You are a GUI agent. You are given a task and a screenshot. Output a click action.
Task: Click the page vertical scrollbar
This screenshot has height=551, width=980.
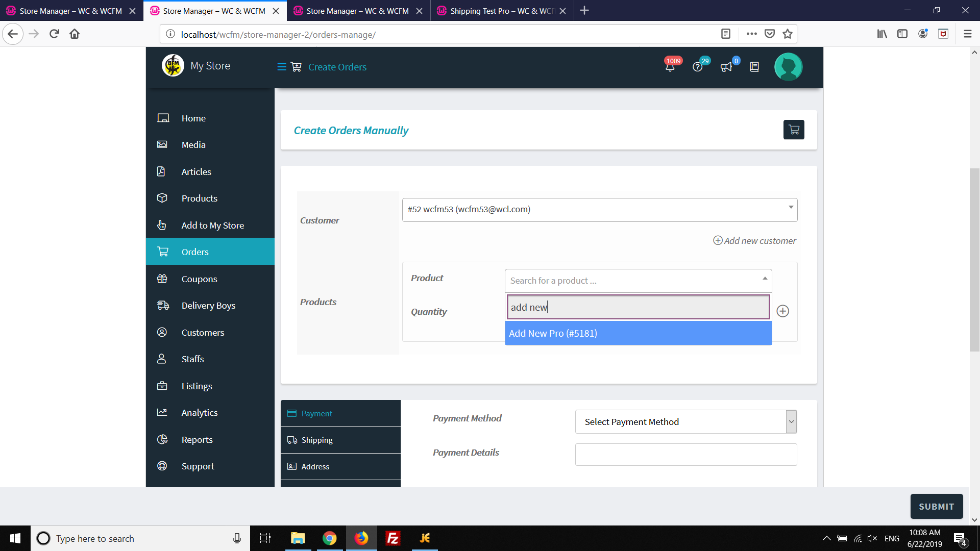pyautogui.click(x=974, y=259)
